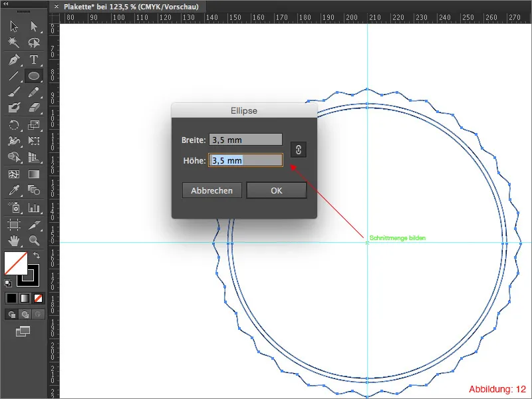Enable Draw Inside mode

pyautogui.click(x=38, y=315)
